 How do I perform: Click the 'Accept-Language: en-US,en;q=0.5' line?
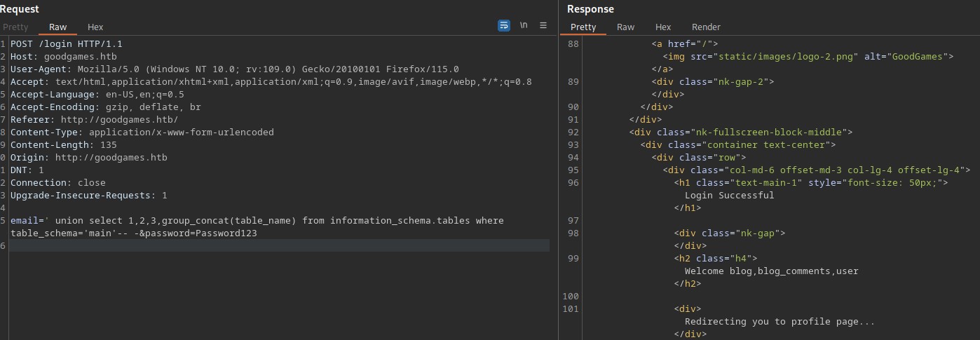[97, 94]
